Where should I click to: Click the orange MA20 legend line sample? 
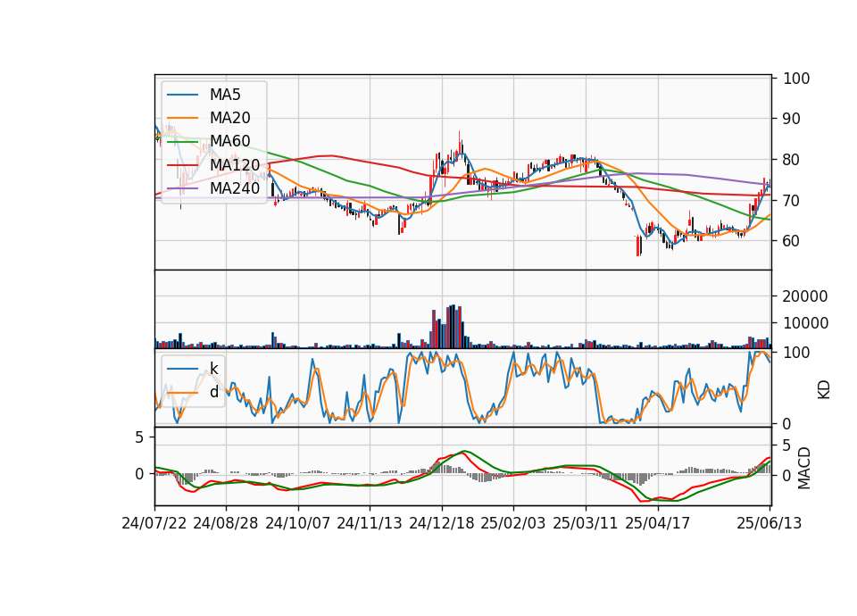(182, 118)
